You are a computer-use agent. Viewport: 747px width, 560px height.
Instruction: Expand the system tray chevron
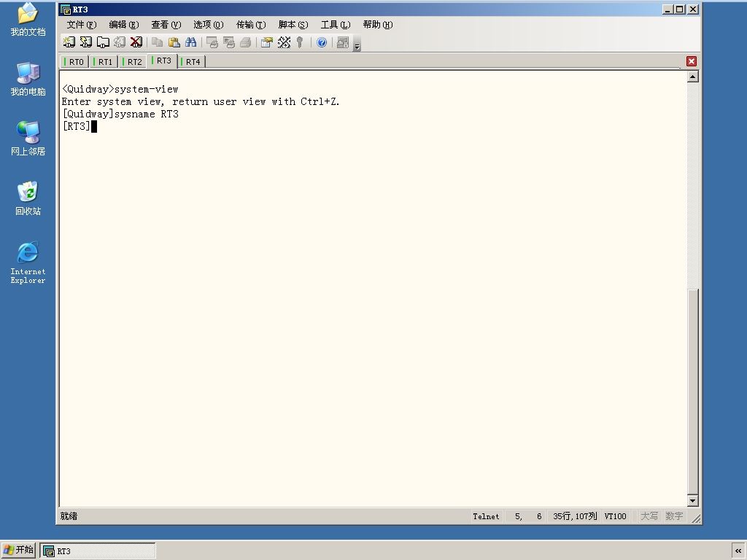click(738, 551)
